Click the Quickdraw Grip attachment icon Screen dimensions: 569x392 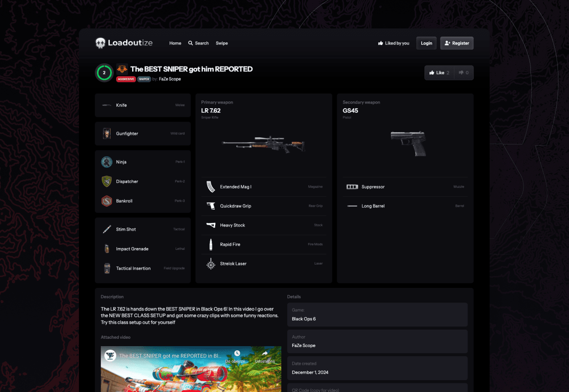[x=211, y=206]
